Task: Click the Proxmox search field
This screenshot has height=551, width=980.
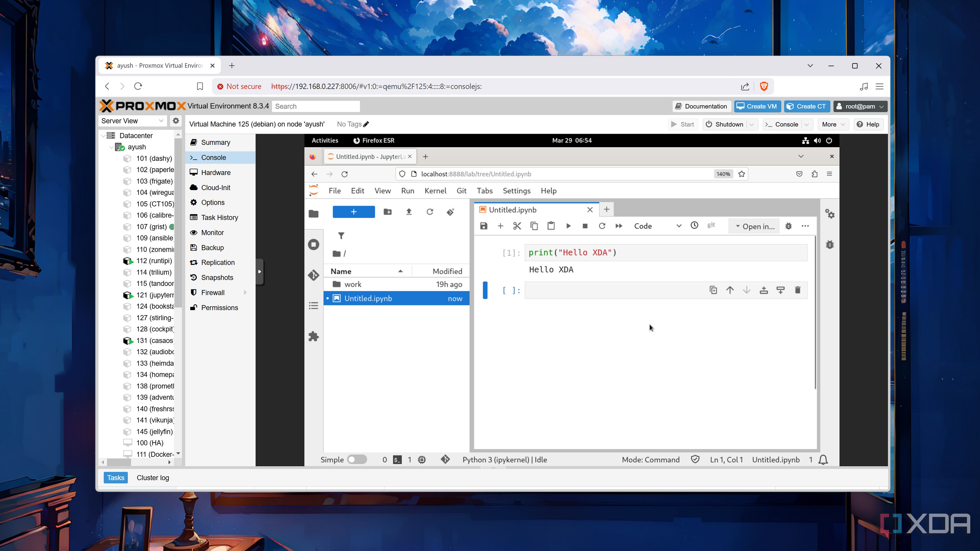Action: pyautogui.click(x=316, y=106)
